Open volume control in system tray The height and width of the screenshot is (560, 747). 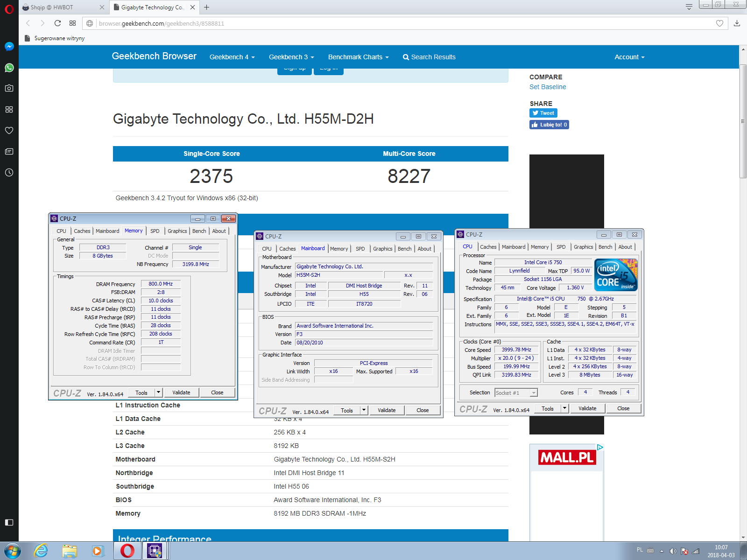pyautogui.click(x=673, y=551)
